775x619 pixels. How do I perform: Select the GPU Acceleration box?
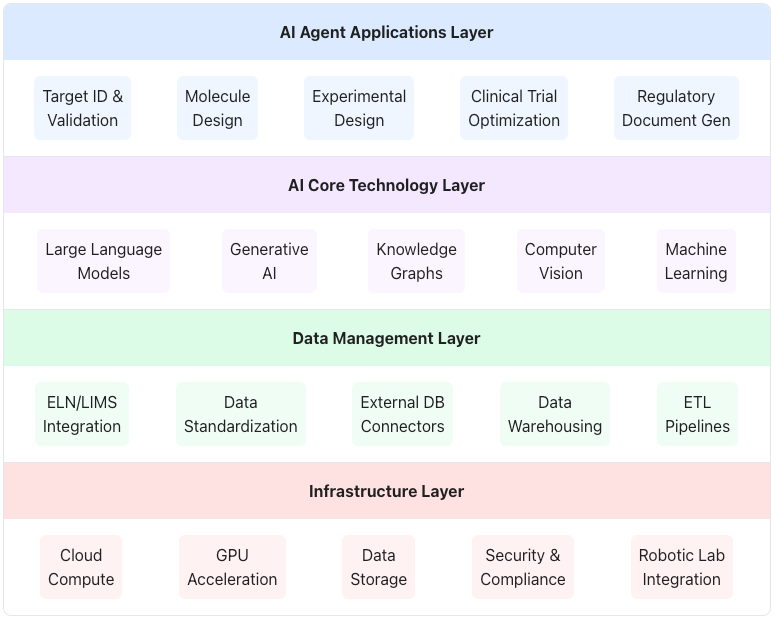232,567
